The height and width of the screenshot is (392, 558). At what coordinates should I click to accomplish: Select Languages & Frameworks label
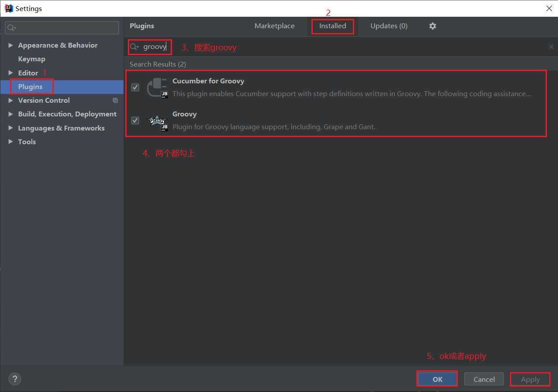(x=61, y=128)
